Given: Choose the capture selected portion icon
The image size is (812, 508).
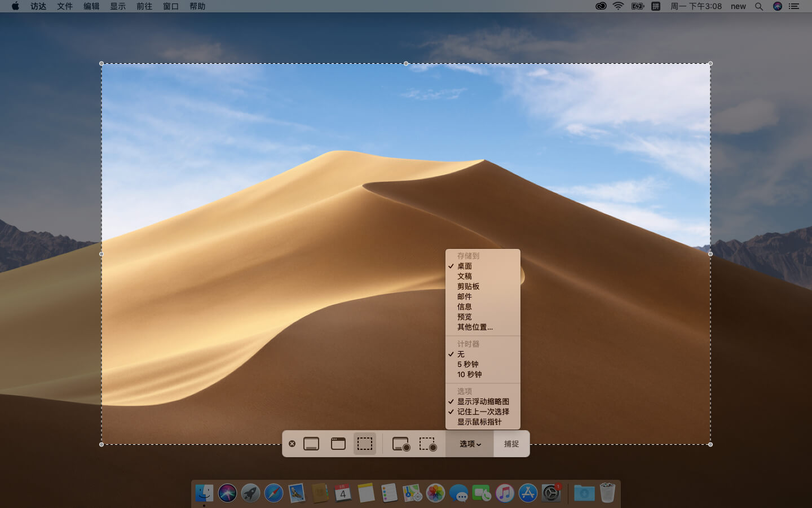Looking at the screenshot, I should click(x=365, y=444).
